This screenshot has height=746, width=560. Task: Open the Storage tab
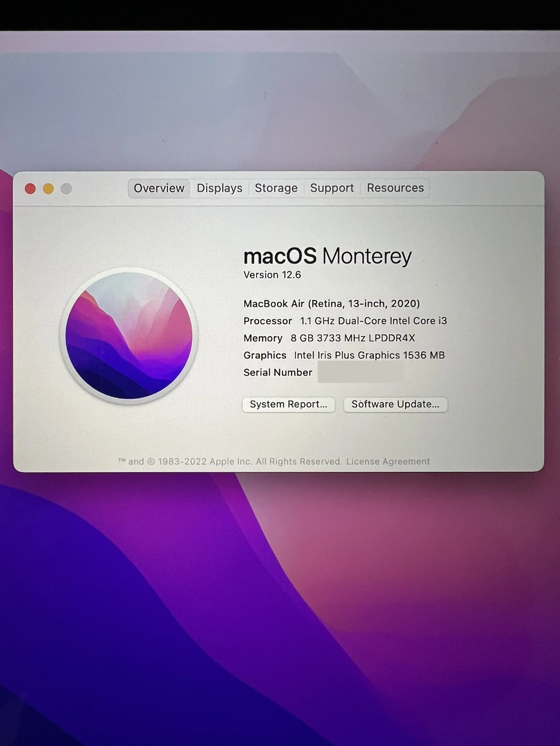point(276,188)
